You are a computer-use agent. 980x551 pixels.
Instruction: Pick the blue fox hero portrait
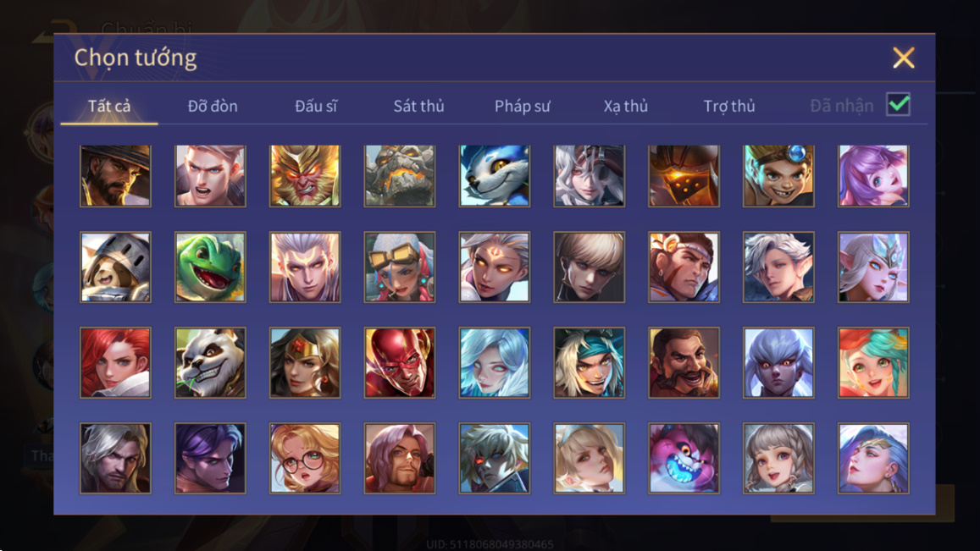click(x=495, y=175)
